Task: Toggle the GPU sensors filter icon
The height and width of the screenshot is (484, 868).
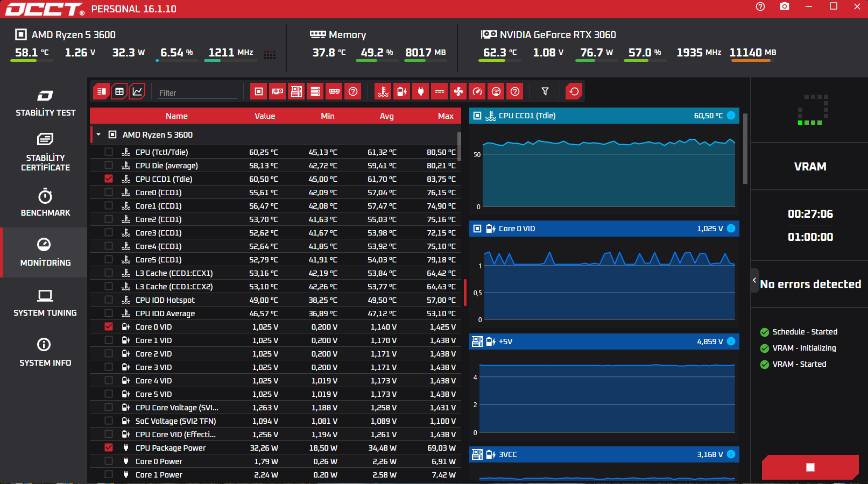Action: (278, 91)
